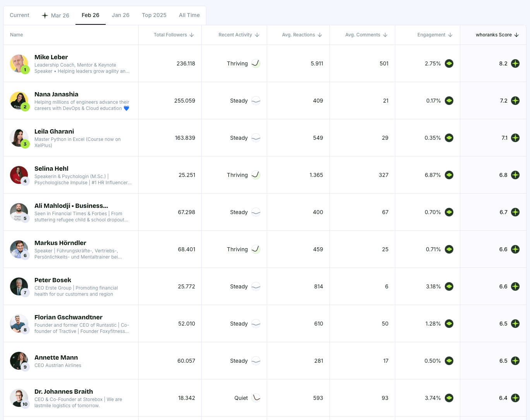Open the Jan 26 tab

(x=120, y=15)
